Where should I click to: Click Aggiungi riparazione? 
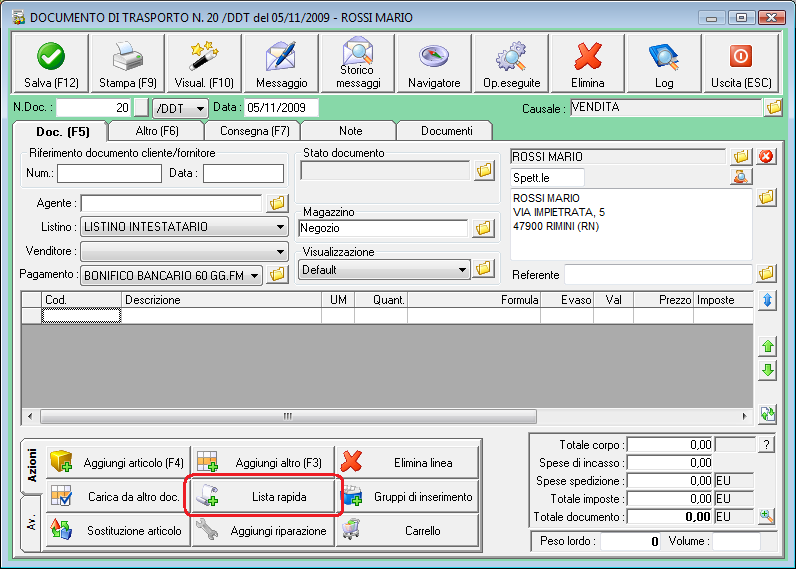263,530
